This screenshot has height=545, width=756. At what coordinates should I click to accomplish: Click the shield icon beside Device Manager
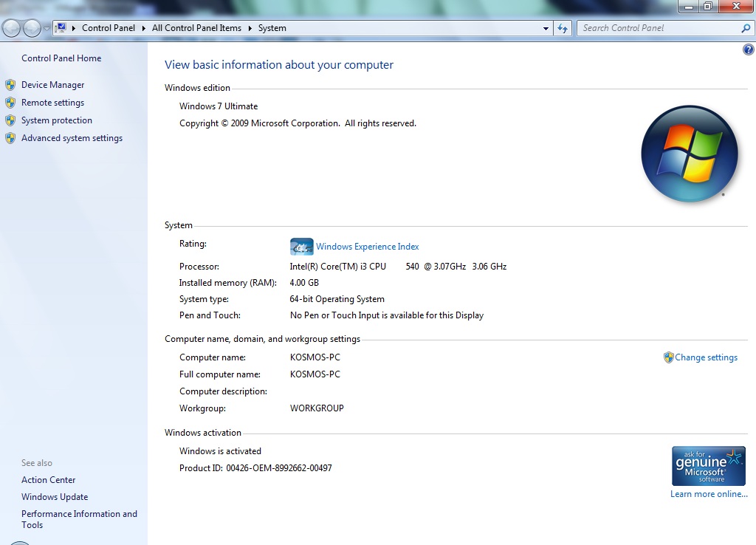click(10, 86)
